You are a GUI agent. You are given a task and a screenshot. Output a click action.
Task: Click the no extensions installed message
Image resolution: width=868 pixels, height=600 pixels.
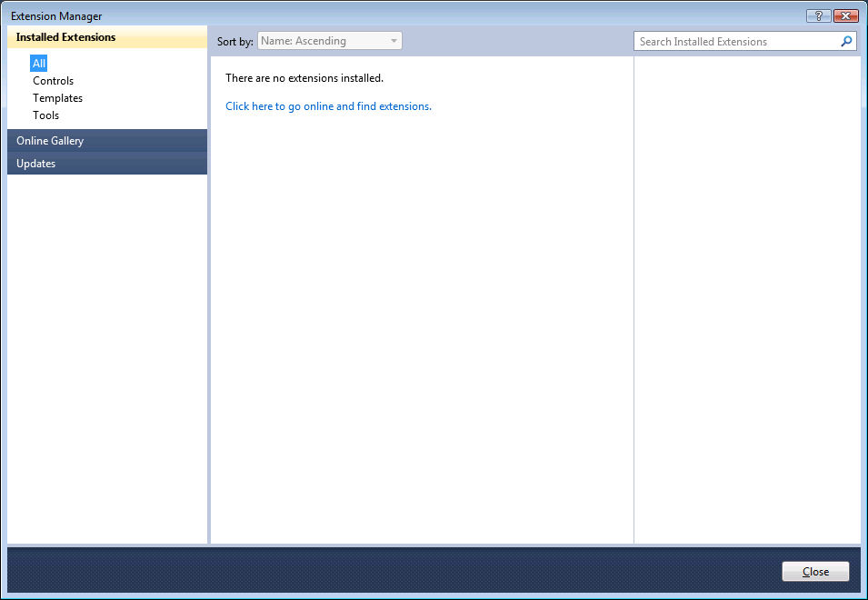pyautogui.click(x=304, y=78)
